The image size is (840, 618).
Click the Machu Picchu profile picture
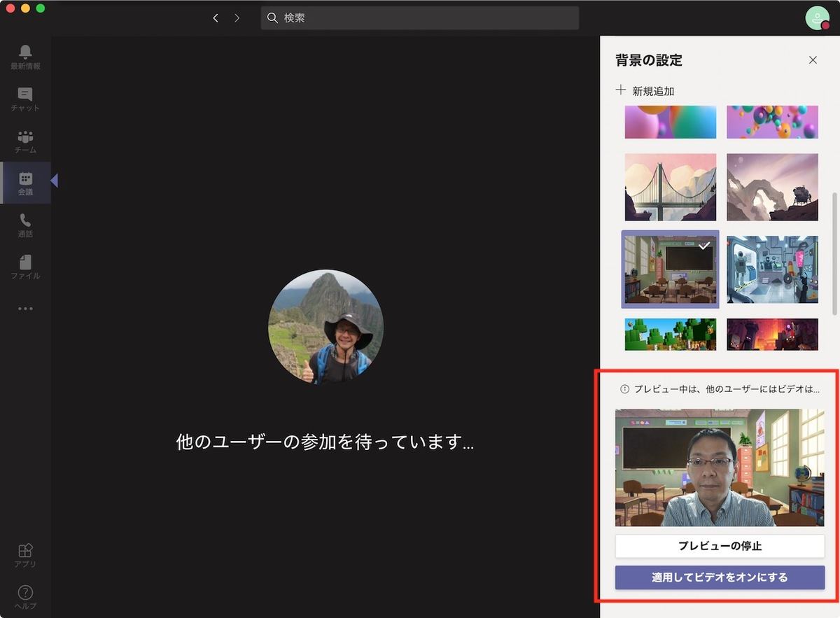325,327
